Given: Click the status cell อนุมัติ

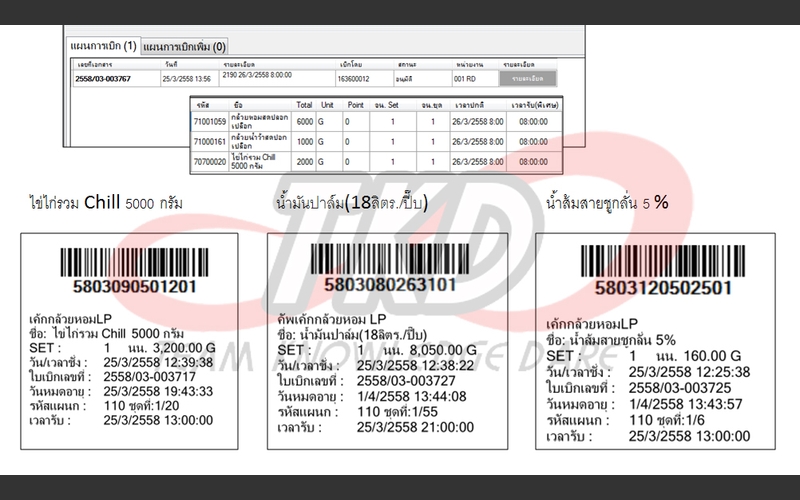Looking at the screenshot, I should click(404, 79).
